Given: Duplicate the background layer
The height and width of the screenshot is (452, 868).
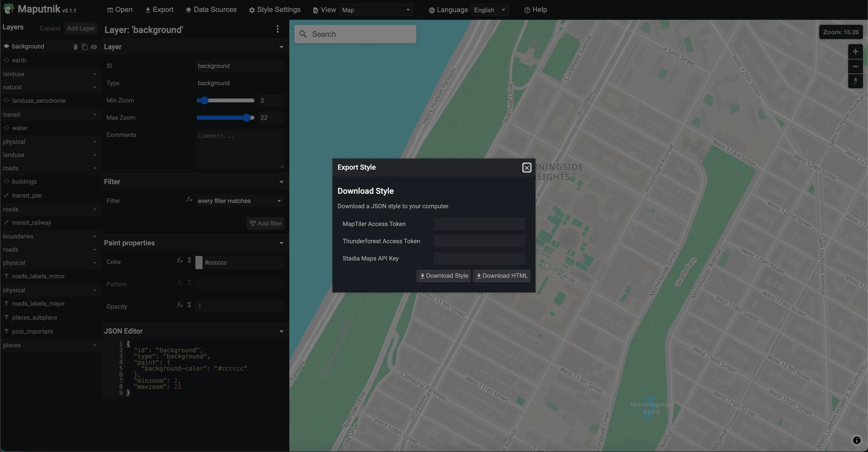Looking at the screenshot, I should (84, 47).
